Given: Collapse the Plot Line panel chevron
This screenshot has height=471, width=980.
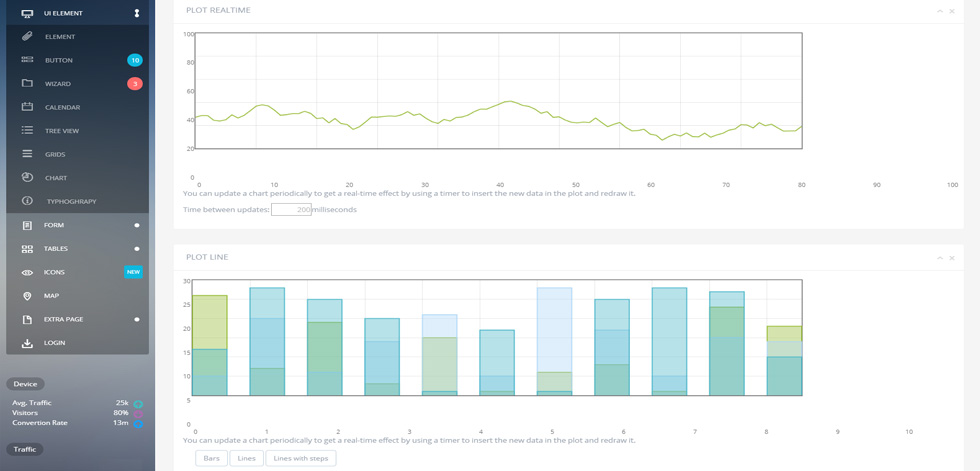Looking at the screenshot, I should [940, 257].
